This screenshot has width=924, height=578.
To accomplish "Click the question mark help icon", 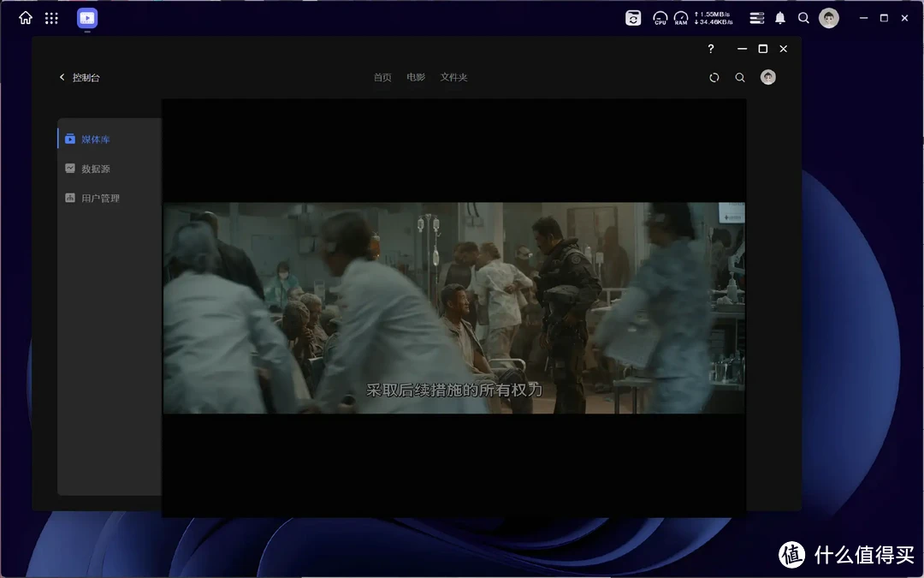I will 710,49.
